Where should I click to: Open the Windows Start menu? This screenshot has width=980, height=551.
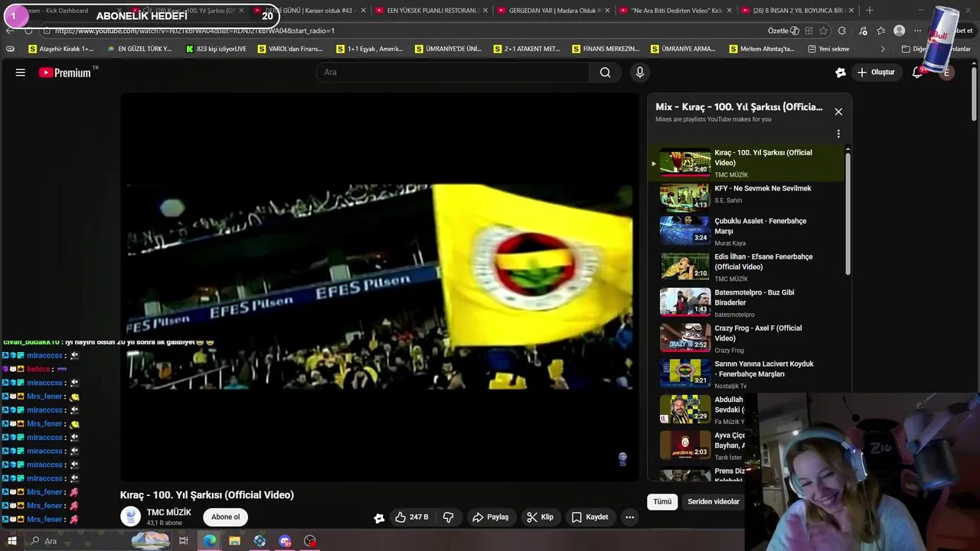[11, 541]
